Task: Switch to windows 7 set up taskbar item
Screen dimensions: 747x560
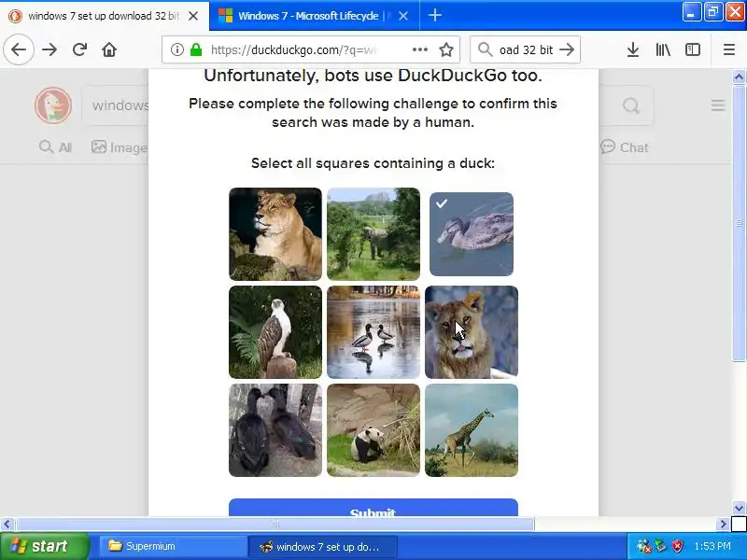Action: pos(322,546)
